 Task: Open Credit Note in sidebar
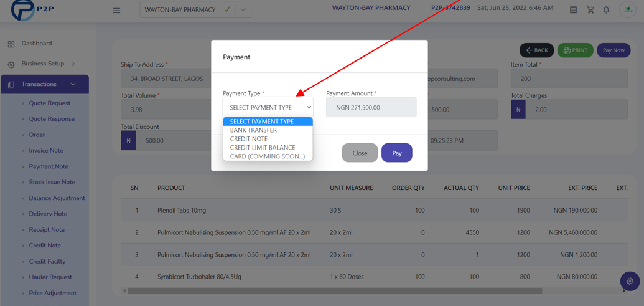[45, 246]
